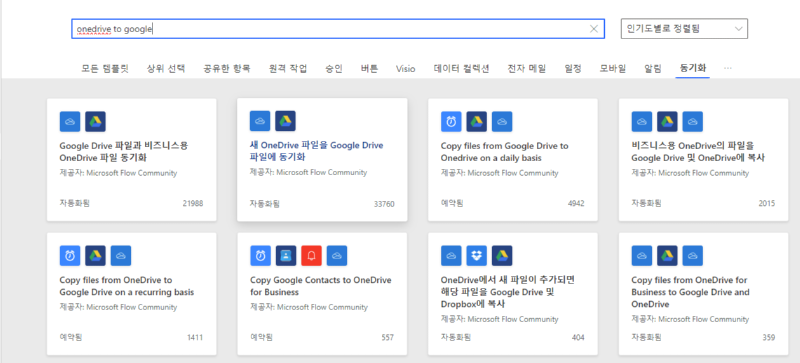
Task: Open 새 OneDrive 파일을 Google Drive 파일에 동기화 template
Action: pos(316,151)
